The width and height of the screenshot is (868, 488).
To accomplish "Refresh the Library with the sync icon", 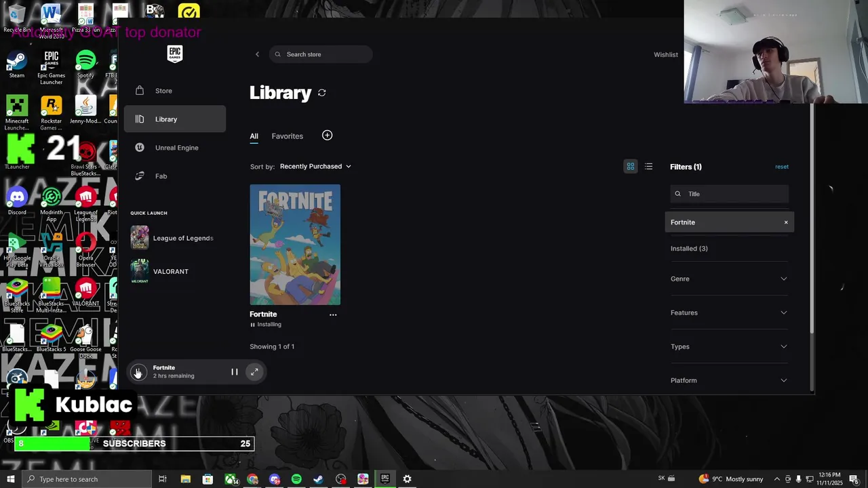I will tap(322, 93).
